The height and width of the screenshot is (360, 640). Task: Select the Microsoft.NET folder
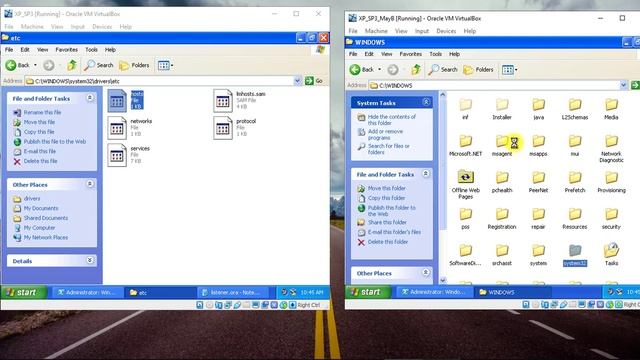coord(465,146)
